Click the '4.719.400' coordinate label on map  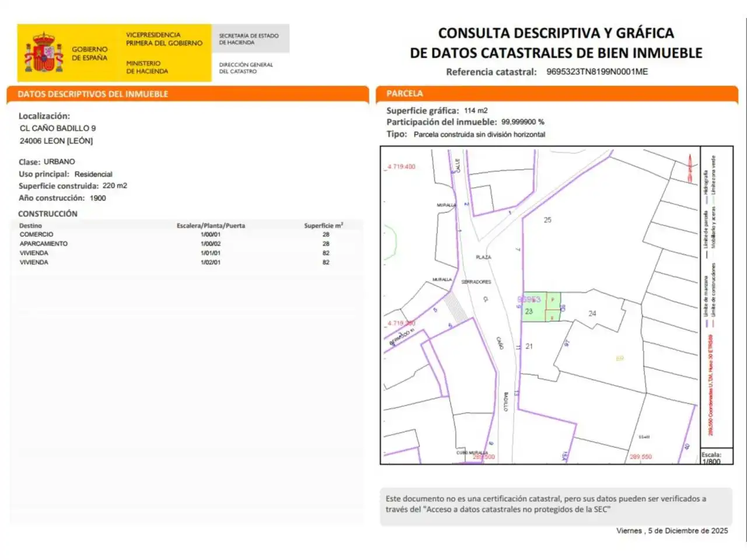402,167
